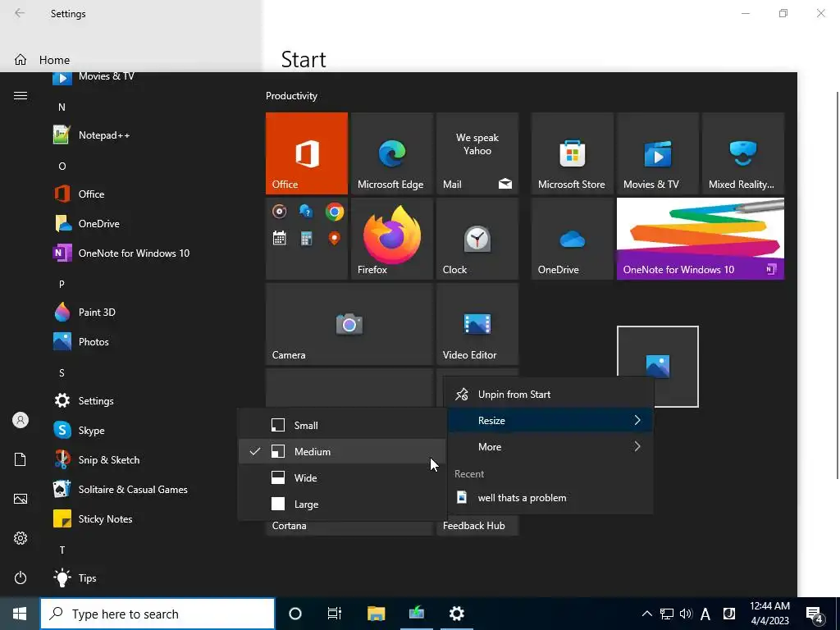The image size is (840, 630).
Task: Jump to letter T in the app list
Action: [62, 550]
